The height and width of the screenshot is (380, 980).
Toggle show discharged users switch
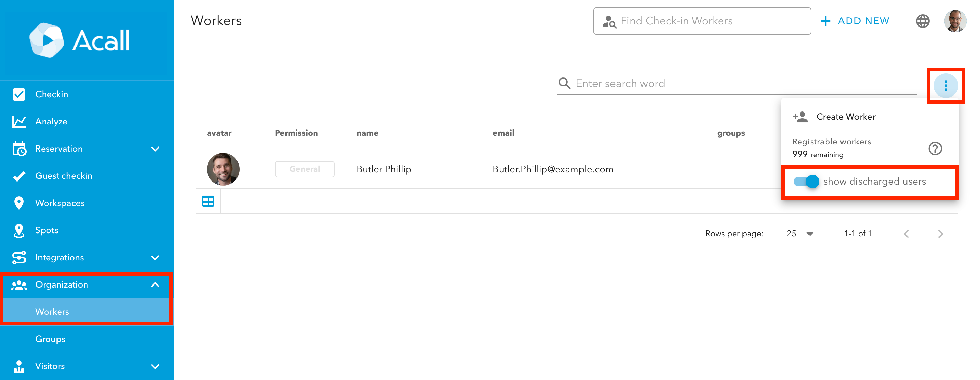click(x=806, y=182)
